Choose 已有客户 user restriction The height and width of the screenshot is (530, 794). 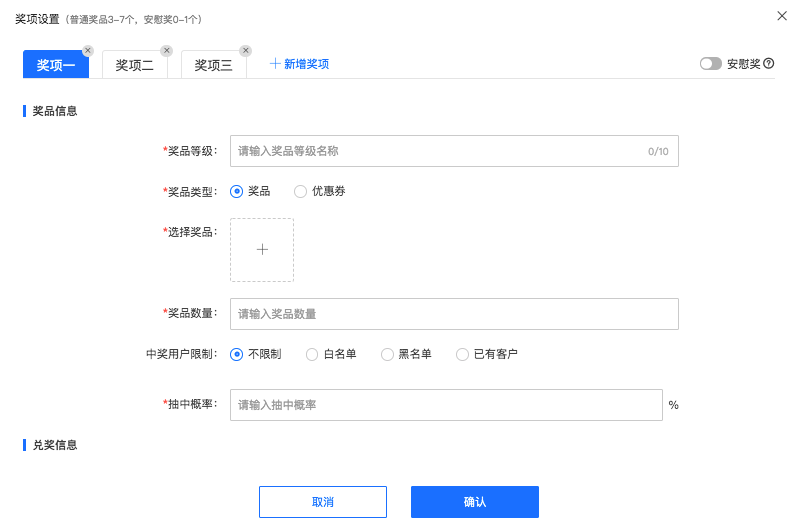(x=462, y=354)
